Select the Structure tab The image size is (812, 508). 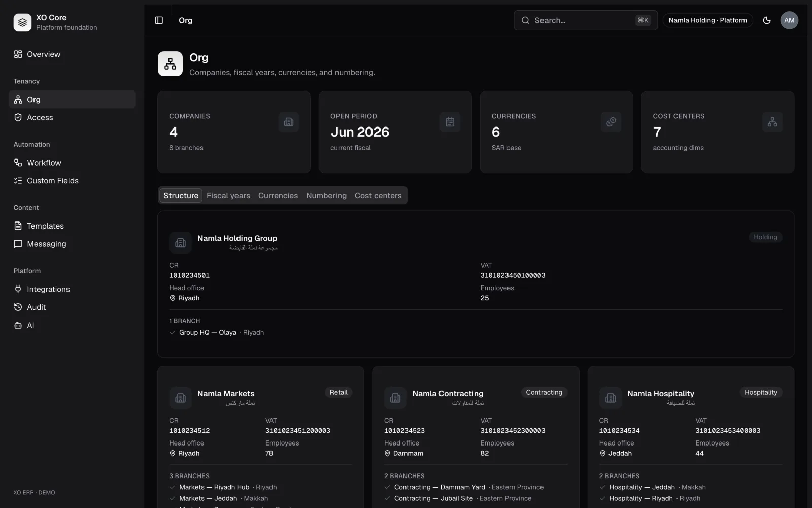click(181, 196)
